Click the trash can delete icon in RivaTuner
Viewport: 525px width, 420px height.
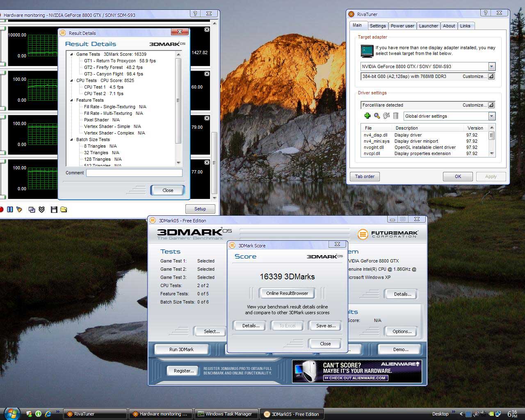pos(396,116)
